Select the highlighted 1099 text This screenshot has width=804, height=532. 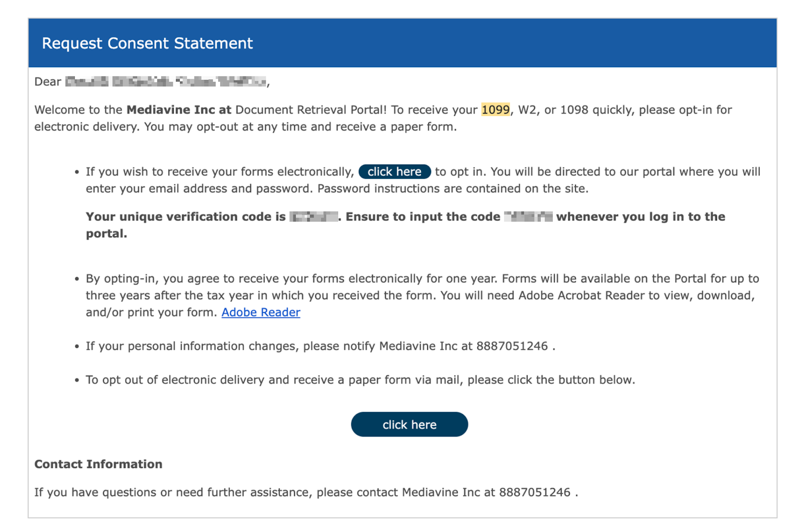(x=495, y=110)
